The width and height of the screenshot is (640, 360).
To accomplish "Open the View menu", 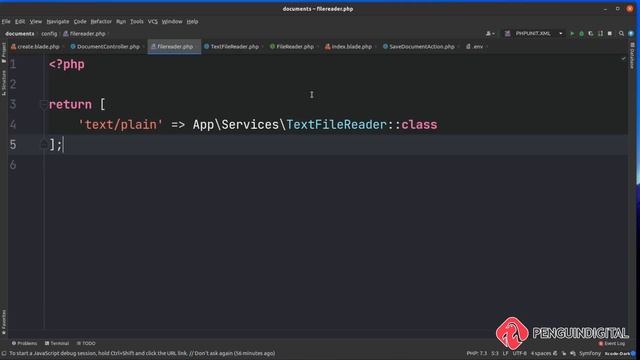I will coord(36,21).
